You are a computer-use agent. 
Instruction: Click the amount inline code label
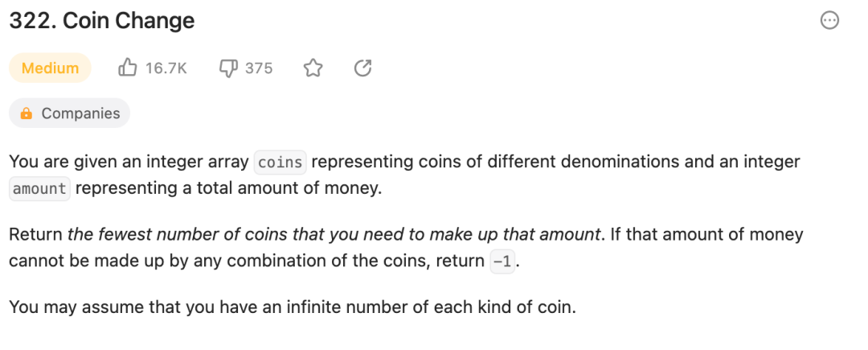click(x=39, y=189)
